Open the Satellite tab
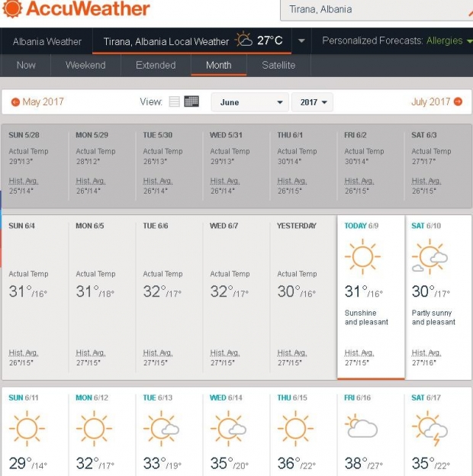Screen dimensions: 473x476 (278, 65)
